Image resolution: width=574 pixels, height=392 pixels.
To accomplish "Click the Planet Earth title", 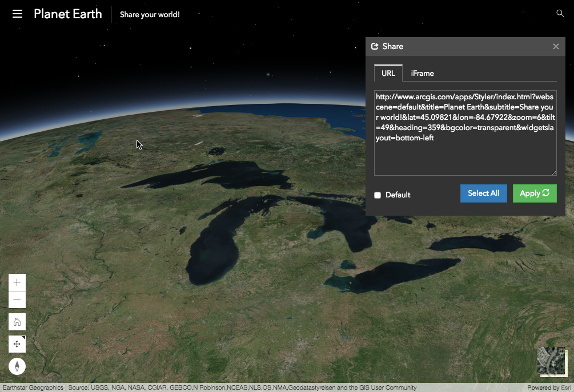I will [68, 14].
